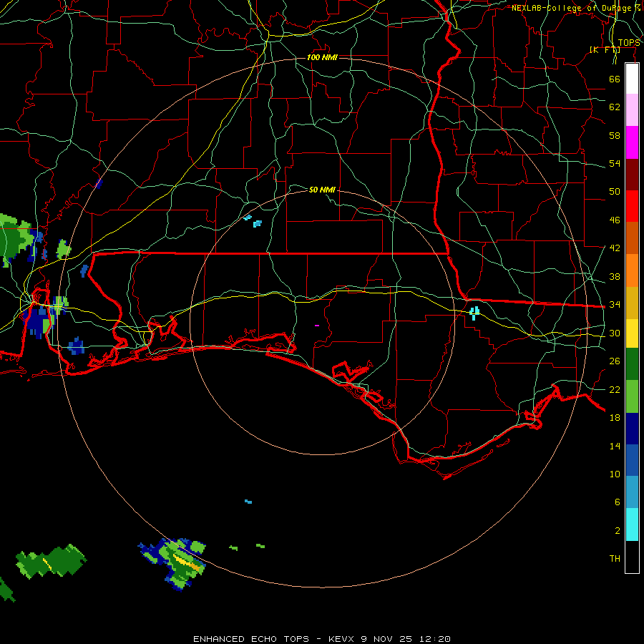Click the 100 NMI range ring label
This screenshot has width=644, height=644.
[x=322, y=57]
